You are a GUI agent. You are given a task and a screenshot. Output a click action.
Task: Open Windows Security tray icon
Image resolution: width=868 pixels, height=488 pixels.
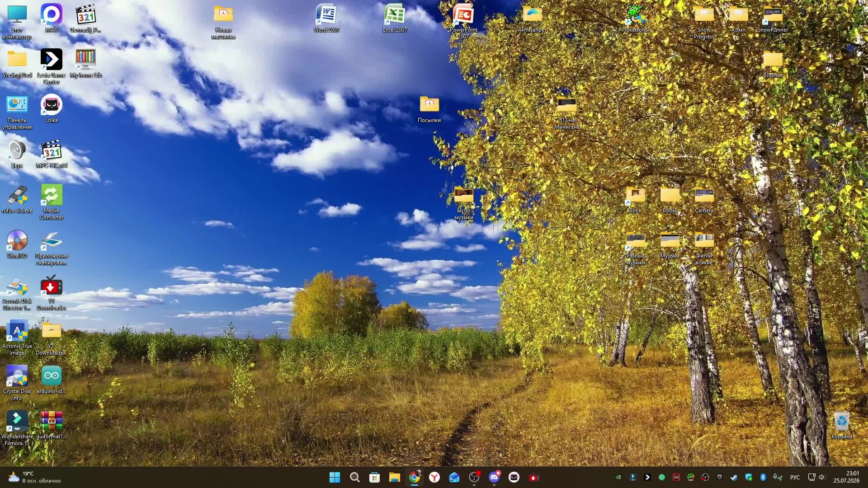tap(749, 477)
